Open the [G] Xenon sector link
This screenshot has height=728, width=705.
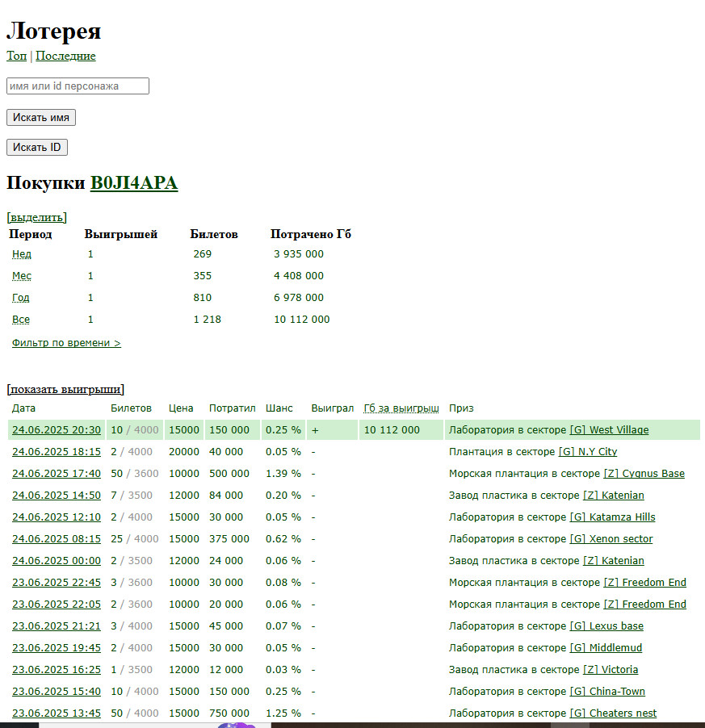pyautogui.click(x=611, y=539)
